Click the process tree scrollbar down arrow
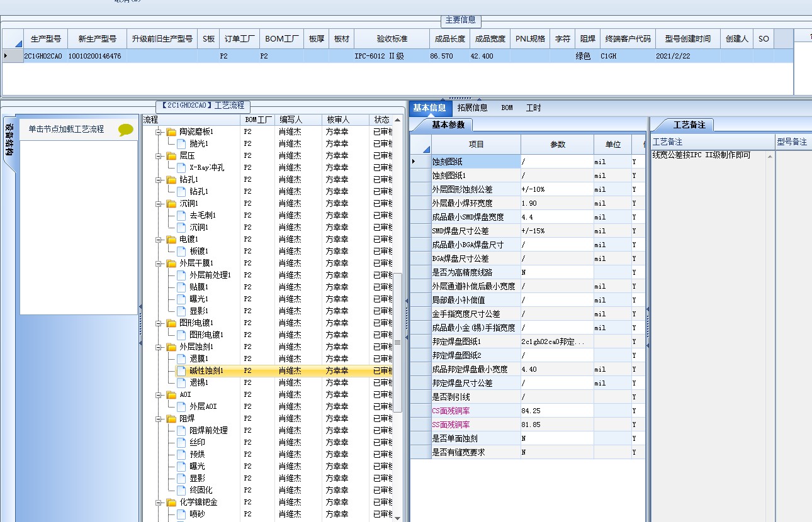This screenshot has height=522, width=812. coord(397,518)
